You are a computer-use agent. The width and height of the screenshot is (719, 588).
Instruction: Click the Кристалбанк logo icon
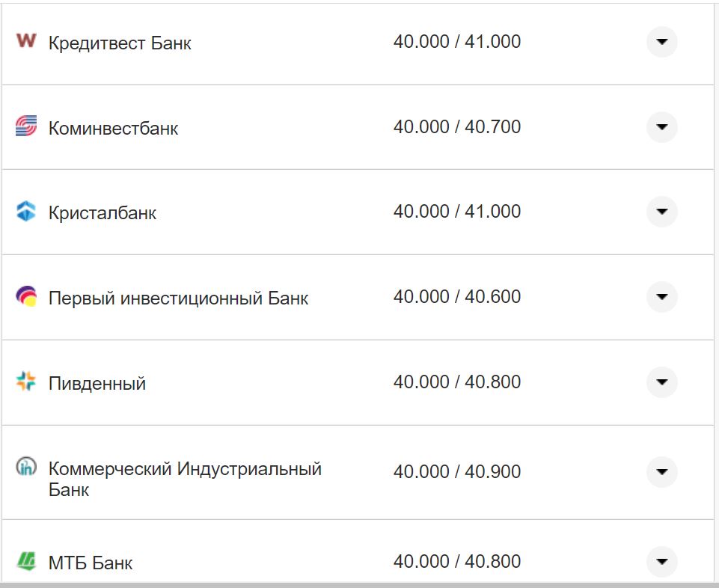[x=26, y=212]
